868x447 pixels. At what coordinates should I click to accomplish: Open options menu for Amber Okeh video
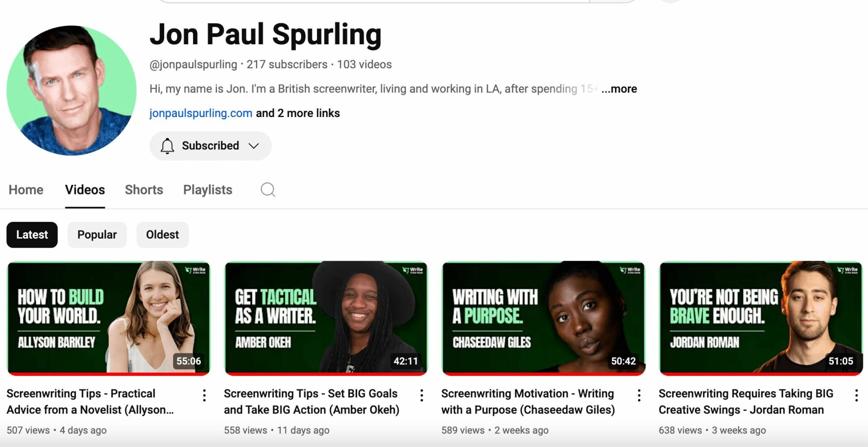422,396
